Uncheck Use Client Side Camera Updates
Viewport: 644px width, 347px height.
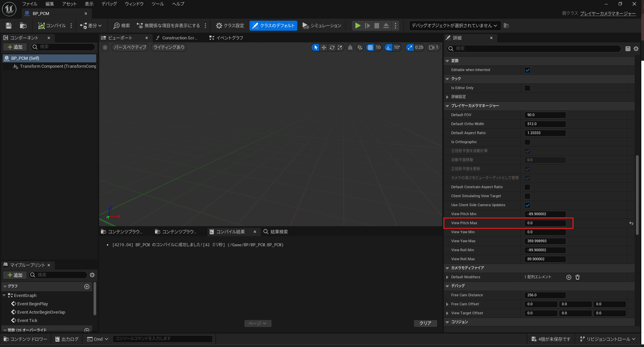(527, 205)
